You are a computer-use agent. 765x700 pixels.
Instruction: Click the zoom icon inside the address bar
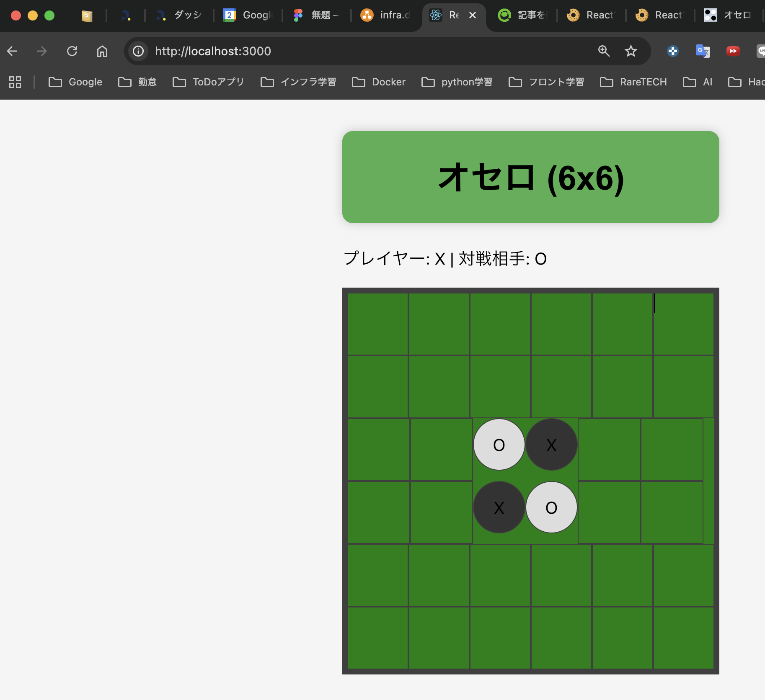[x=603, y=51]
